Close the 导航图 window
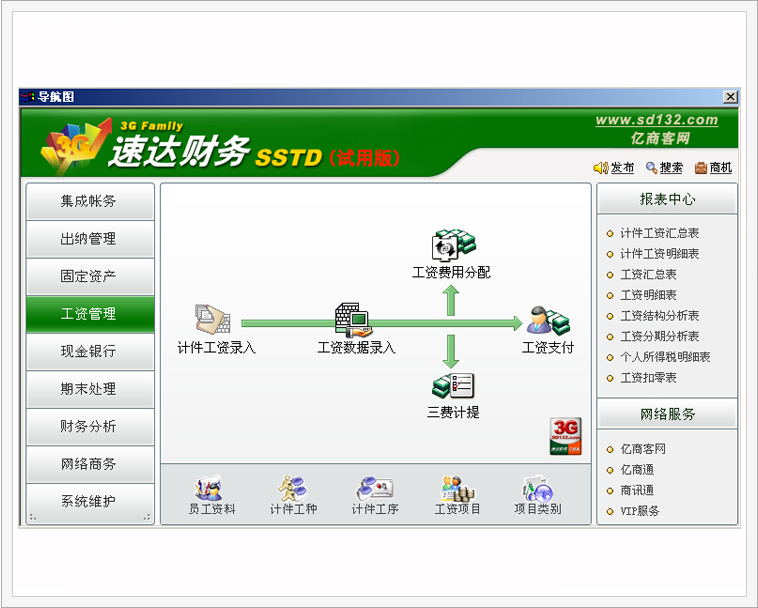Viewport: 758px width, 608px height. 730,97
